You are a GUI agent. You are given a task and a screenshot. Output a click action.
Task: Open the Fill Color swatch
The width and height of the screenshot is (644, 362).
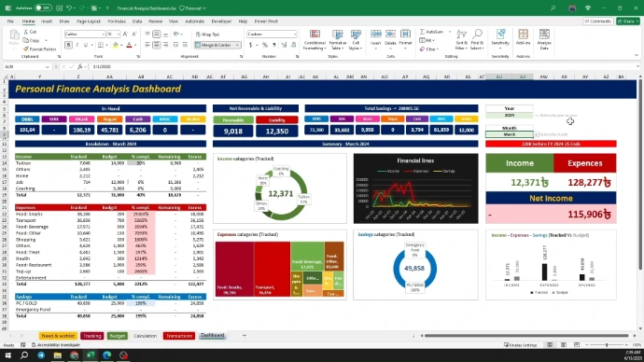point(116,45)
